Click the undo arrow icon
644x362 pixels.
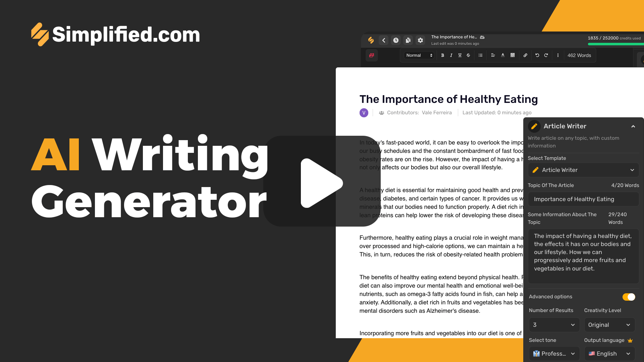[537, 55]
